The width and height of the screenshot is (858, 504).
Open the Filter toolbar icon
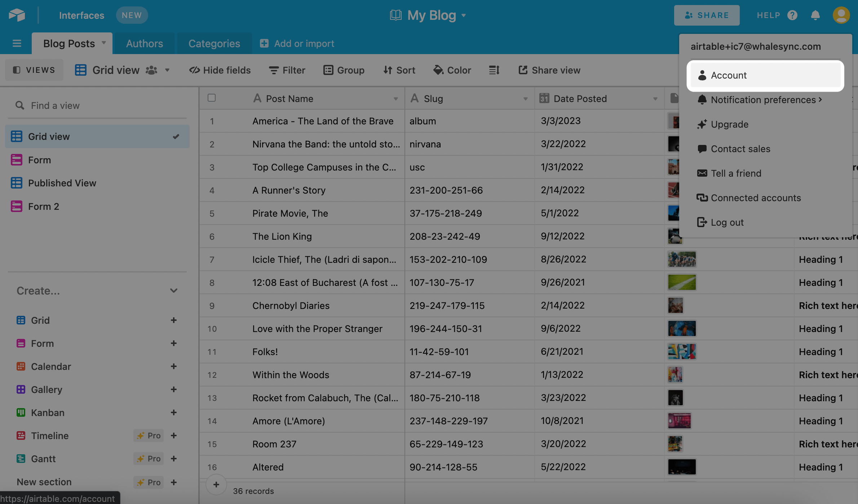273,70
